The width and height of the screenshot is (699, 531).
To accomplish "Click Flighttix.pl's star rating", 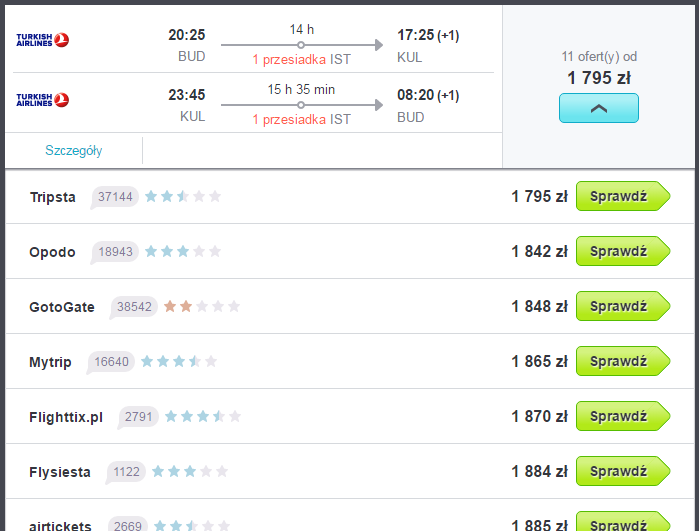I will [203, 416].
